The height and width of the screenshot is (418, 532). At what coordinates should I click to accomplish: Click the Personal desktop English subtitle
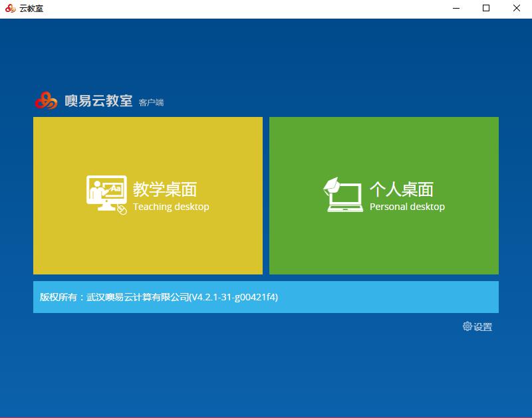point(407,207)
